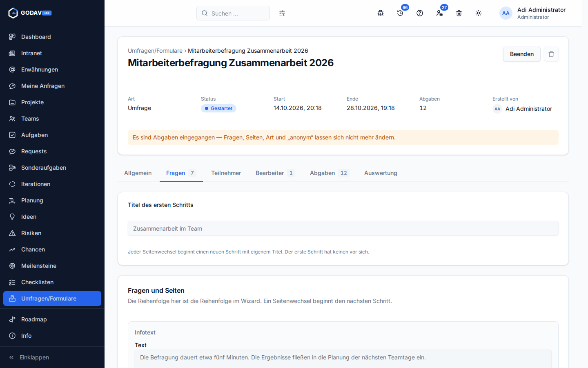
Task: Open Projekte in the sidebar
Action: click(52, 102)
